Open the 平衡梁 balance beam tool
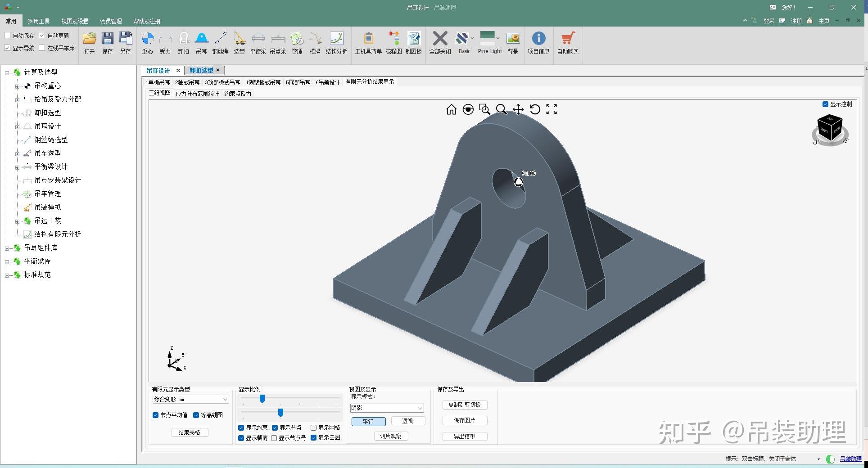The image size is (868, 468). (258, 43)
